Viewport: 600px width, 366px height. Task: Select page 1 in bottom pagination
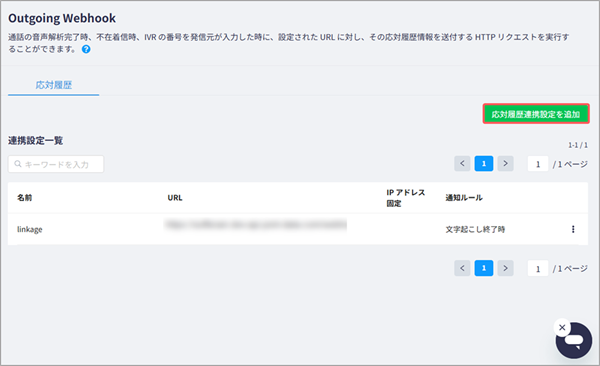484,268
